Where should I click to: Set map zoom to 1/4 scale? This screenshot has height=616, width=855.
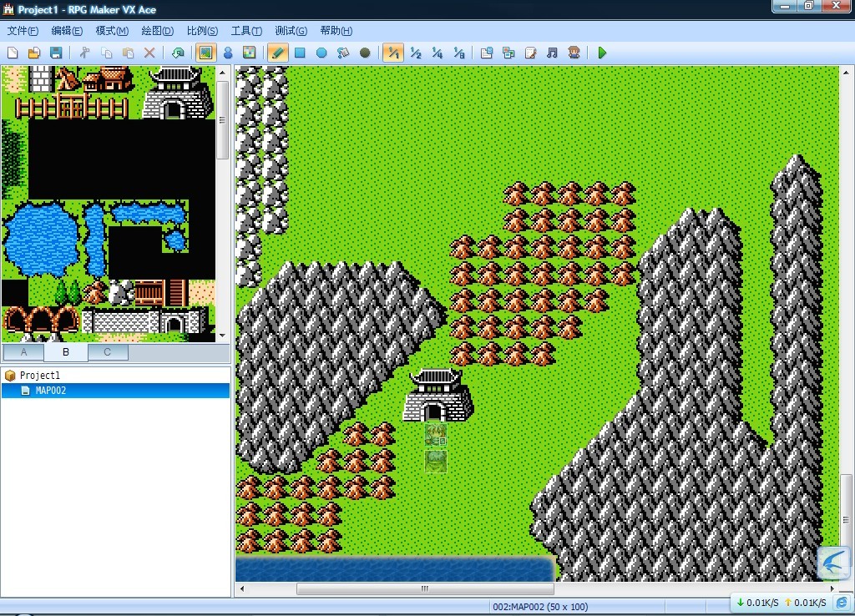438,53
